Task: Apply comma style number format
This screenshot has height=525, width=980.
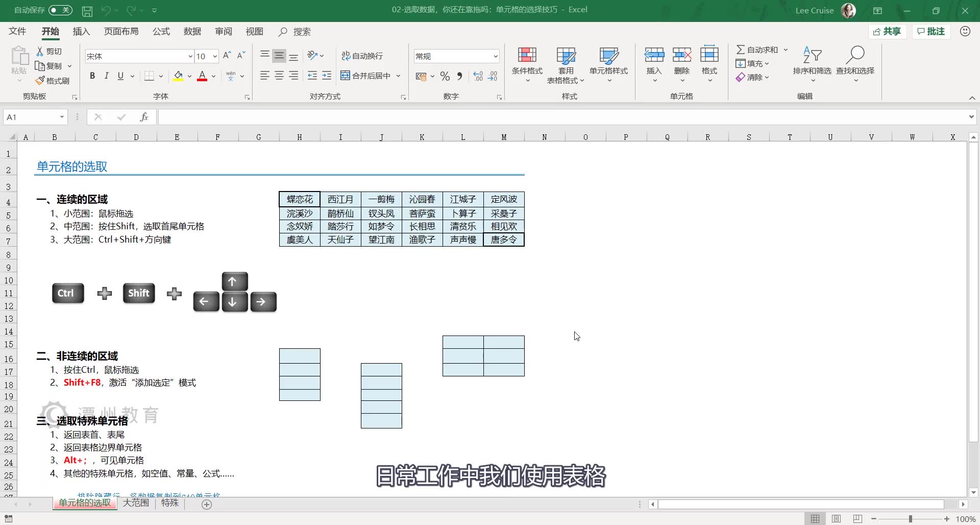Action: pyautogui.click(x=460, y=76)
